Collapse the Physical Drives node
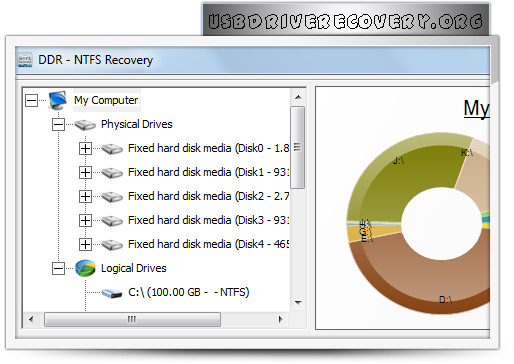The height and width of the screenshot is (364, 514). (x=58, y=124)
